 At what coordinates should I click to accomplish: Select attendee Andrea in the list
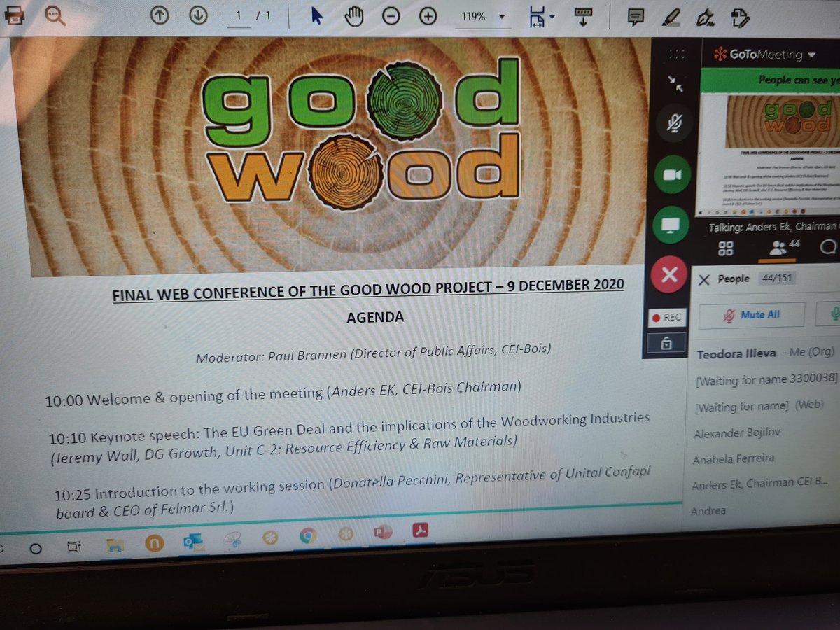coord(708,511)
